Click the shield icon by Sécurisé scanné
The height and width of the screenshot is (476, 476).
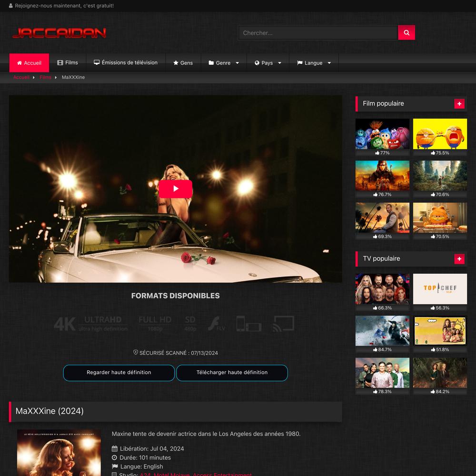click(136, 352)
